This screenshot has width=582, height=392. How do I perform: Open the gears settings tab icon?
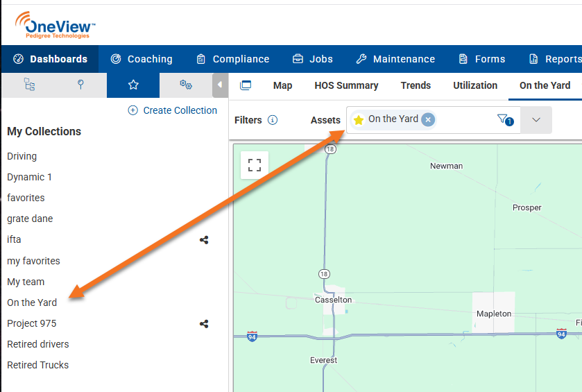click(186, 85)
